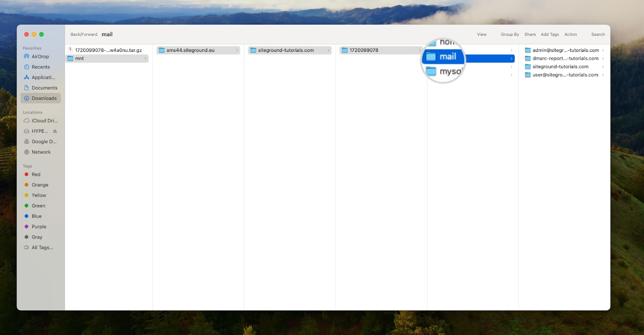
Task: Click Share in the toolbar
Action: tap(530, 35)
